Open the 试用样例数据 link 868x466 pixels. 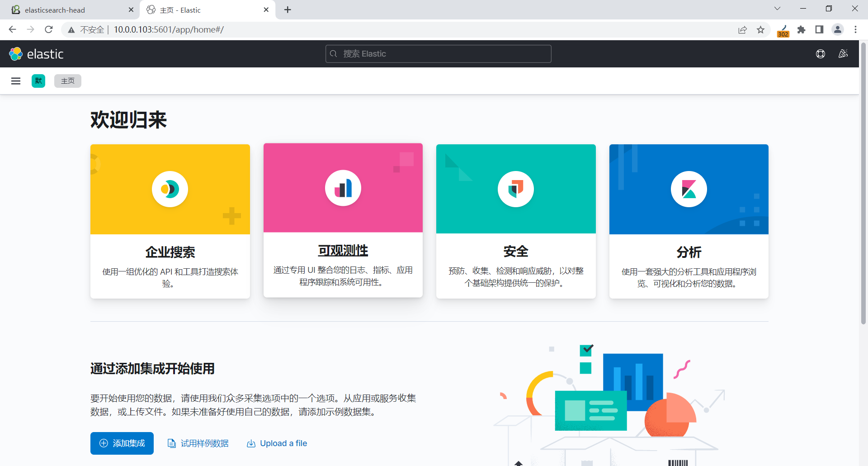[x=198, y=443]
